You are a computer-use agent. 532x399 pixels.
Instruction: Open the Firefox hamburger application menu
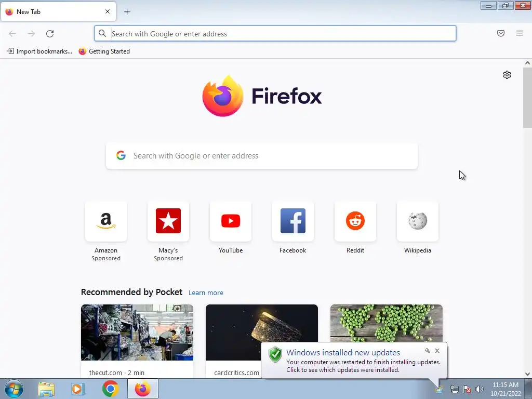tap(520, 33)
